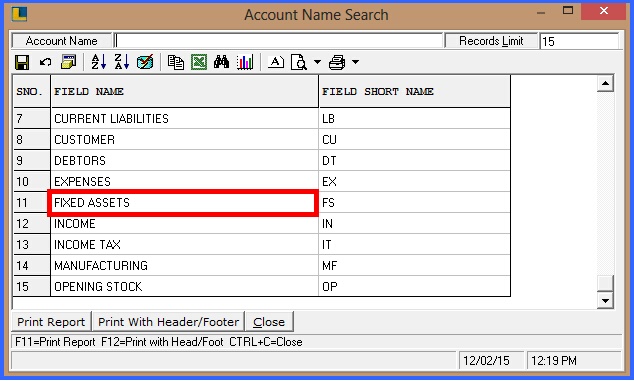
Task: Sort ascending with the A-Z icon
Action: pyautogui.click(x=99, y=62)
